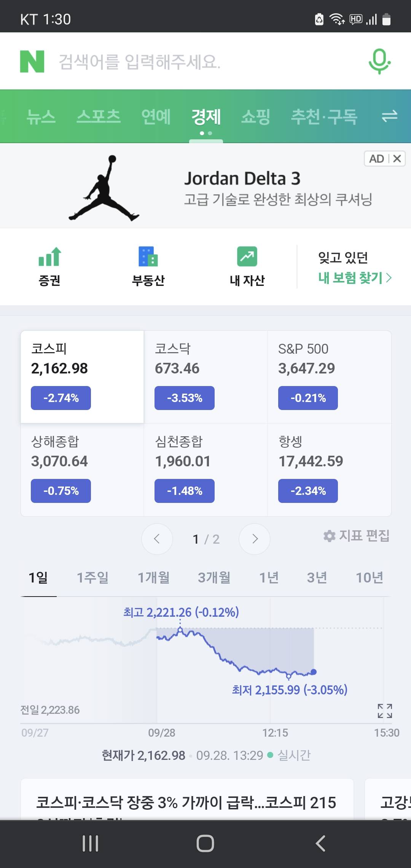
Task: Select the S&P 500 index card
Action: [x=329, y=377]
